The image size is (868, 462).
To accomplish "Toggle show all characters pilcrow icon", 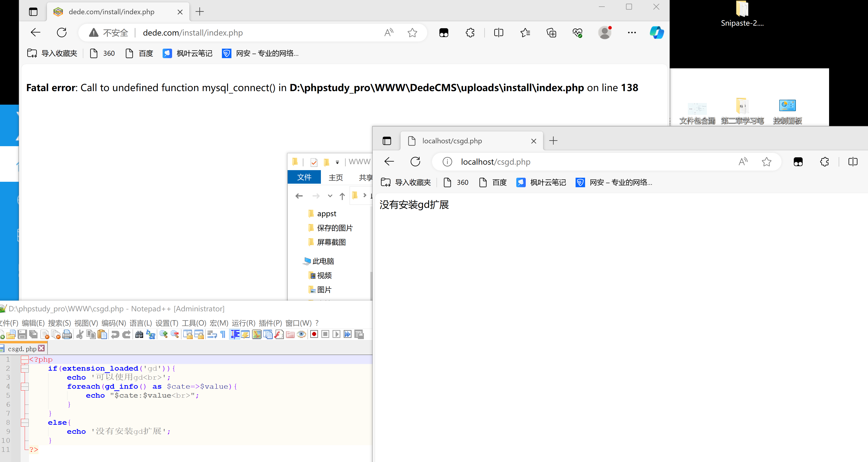I will [223, 334].
